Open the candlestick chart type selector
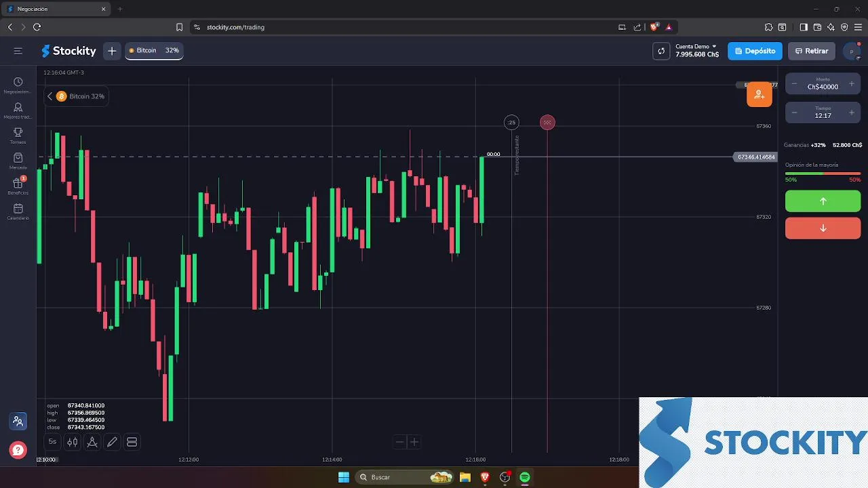 (72, 442)
